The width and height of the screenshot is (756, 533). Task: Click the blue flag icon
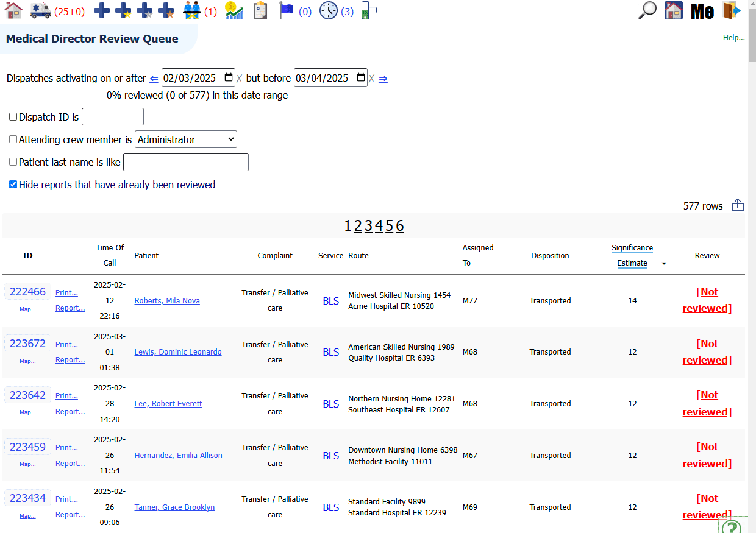click(x=287, y=10)
